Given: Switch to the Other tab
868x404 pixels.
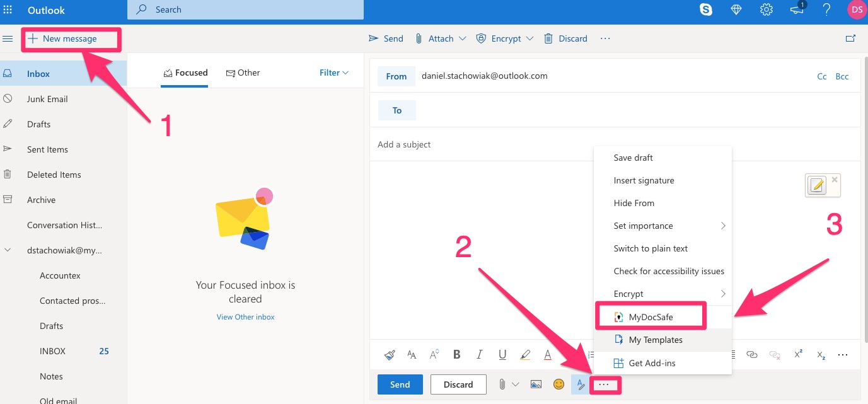Looking at the screenshot, I should click(x=243, y=73).
